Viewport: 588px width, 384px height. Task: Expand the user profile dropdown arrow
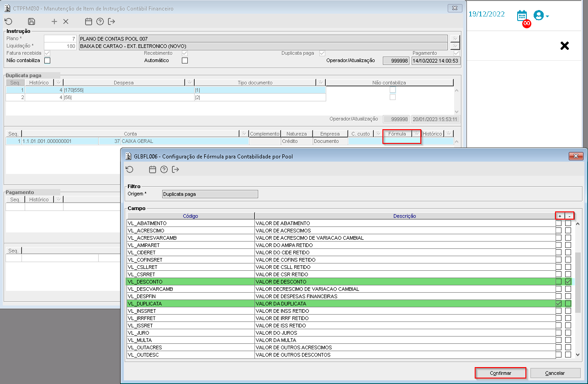tap(547, 17)
